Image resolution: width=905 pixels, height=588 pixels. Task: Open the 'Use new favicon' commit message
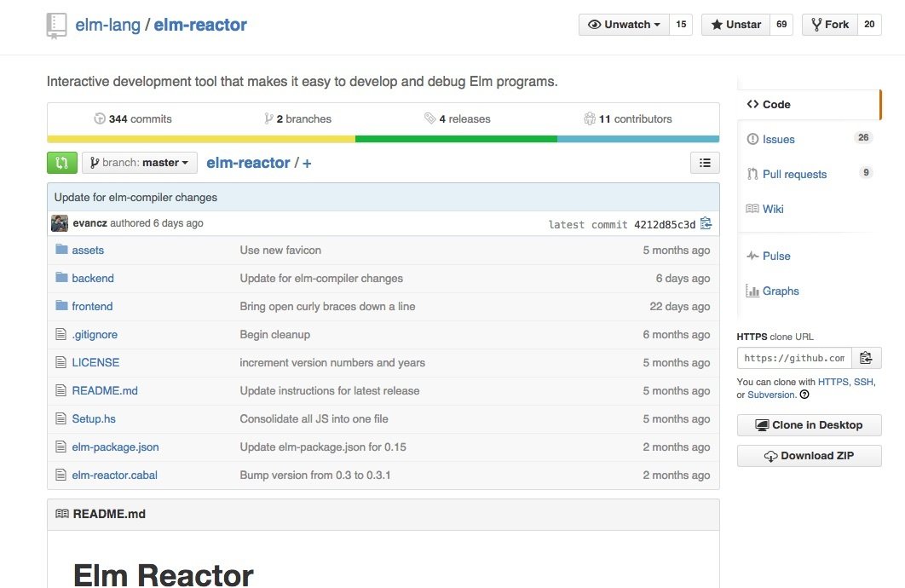[x=280, y=250]
